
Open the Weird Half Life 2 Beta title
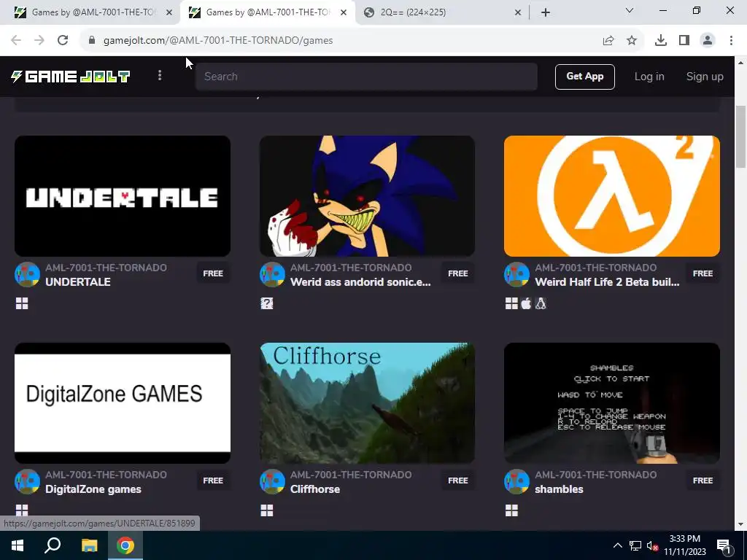coord(607,282)
